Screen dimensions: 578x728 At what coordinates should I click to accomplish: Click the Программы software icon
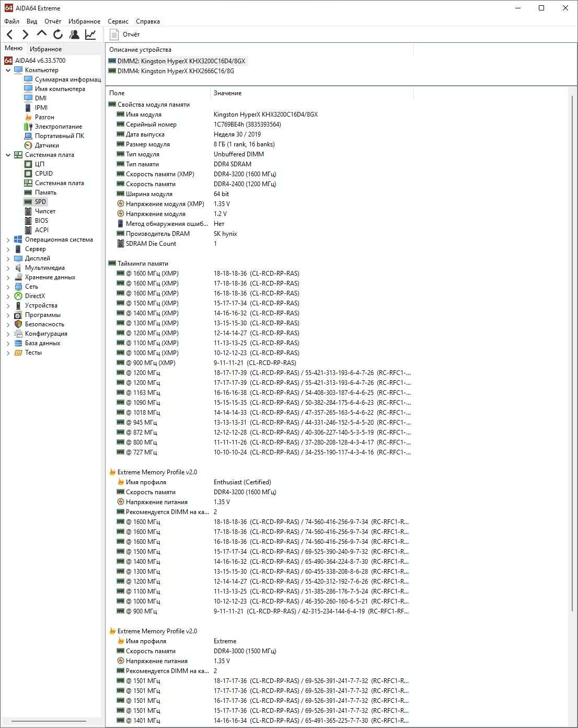(x=18, y=315)
